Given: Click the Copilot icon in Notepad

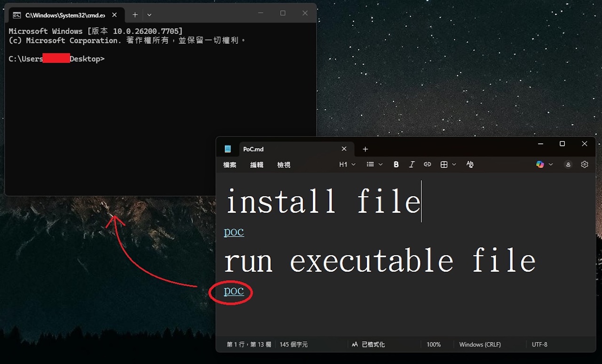Looking at the screenshot, I should tap(540, 165).
